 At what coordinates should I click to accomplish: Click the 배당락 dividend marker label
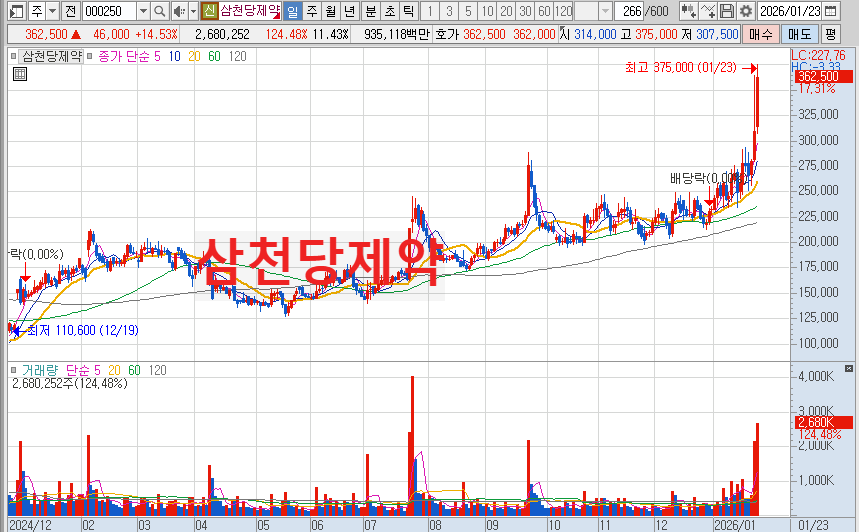(x=707, y=179)
